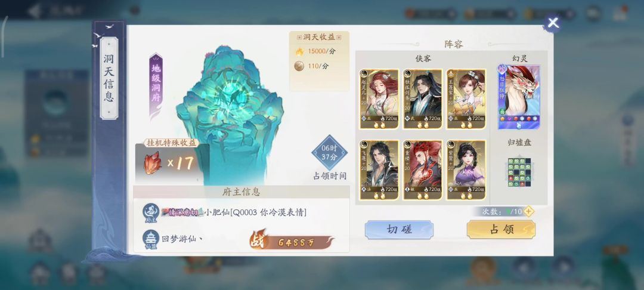Click the coin income icon showing 110/分
Screen dimensions: 644x290
coord(299,66)
